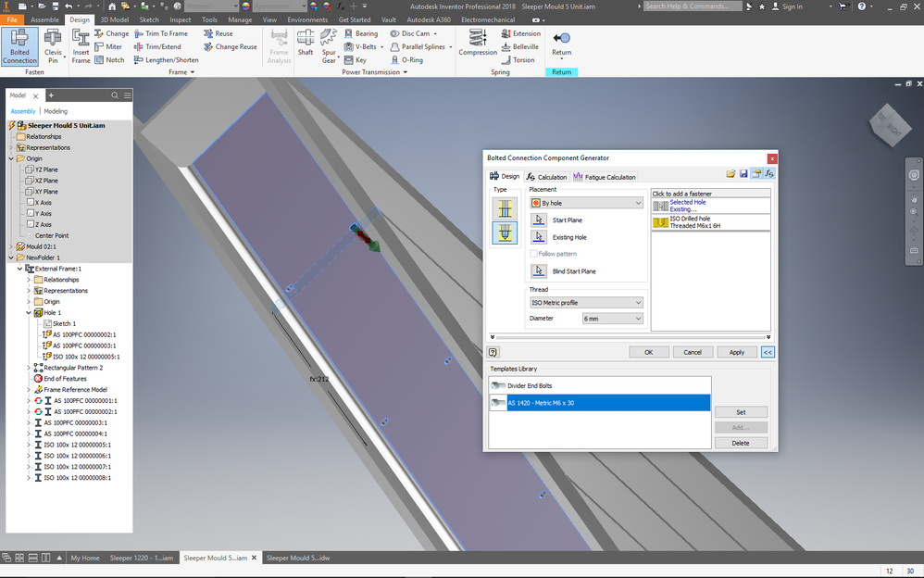Expand the Rectangular Pattern 2 node
The image size is (924, 578).
click(29, 368)
